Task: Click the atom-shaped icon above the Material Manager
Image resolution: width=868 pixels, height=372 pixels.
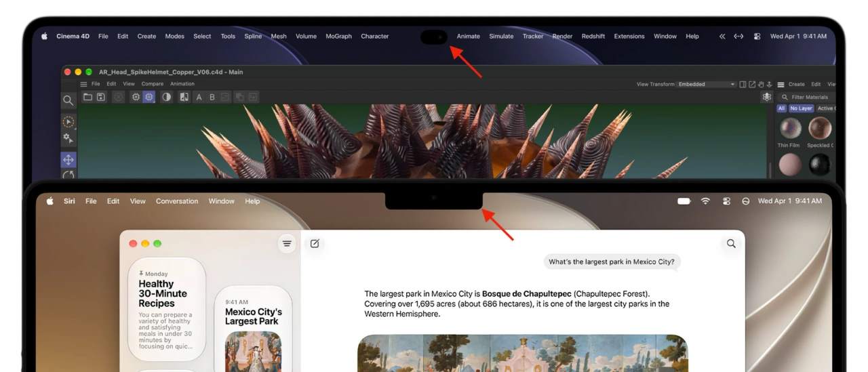Action: [767, 97]
